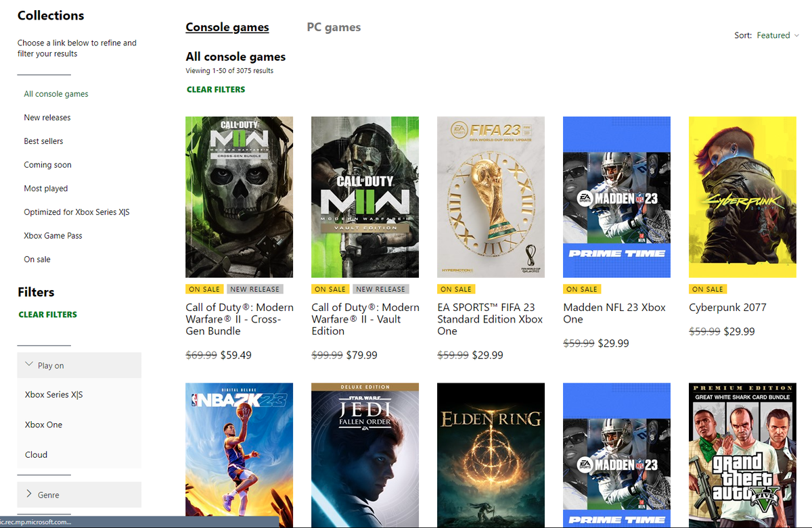Open the first-row Madden NFL 23 cover art
The height and width of the screenshot is (528, 812).
click(x=617, y=197)
